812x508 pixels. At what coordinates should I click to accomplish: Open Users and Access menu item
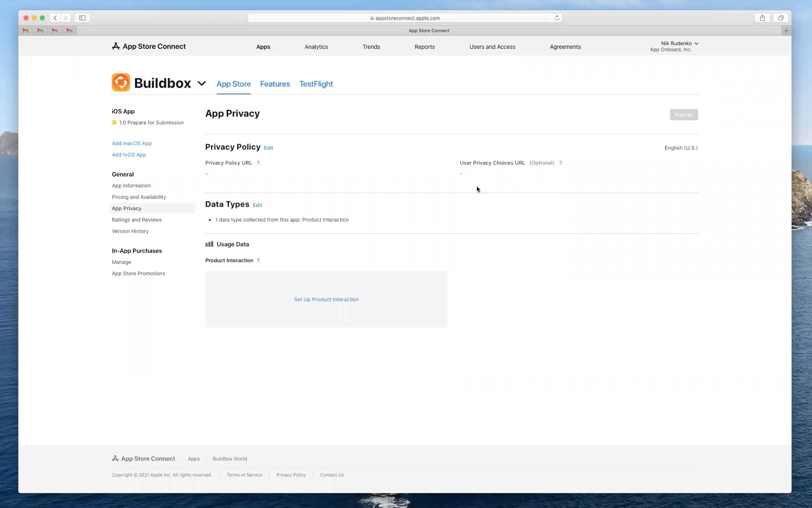[492, 47]
